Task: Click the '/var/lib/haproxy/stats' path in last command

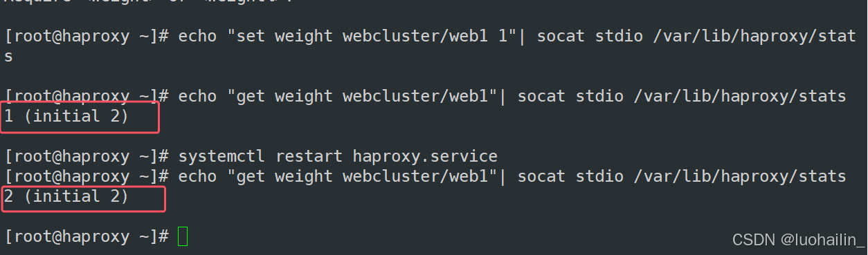Action: click(740, 176)
